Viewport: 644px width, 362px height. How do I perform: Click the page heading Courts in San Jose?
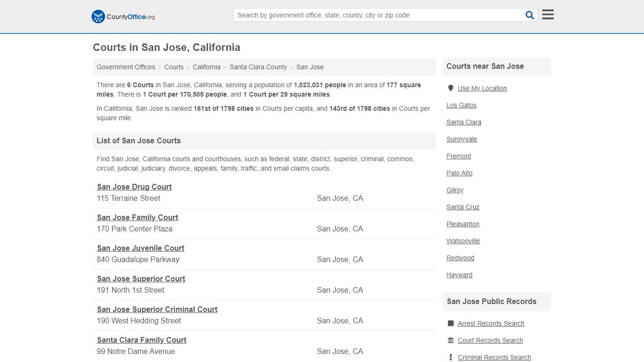click(167, 47)
